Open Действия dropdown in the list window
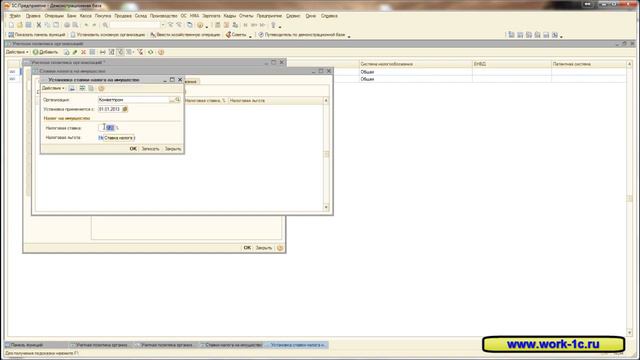Viewport: 640px width, 360px height. click(17, 52)
